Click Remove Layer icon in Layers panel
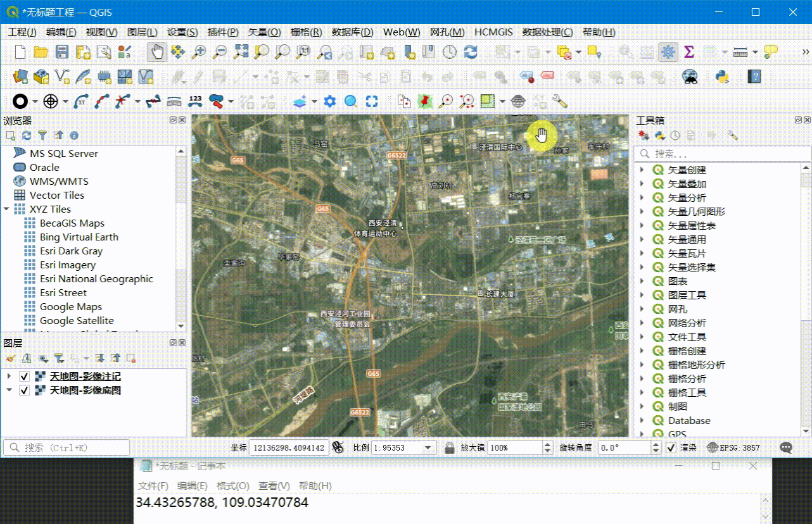Screen dimensions: 812x524 (131, 358)
